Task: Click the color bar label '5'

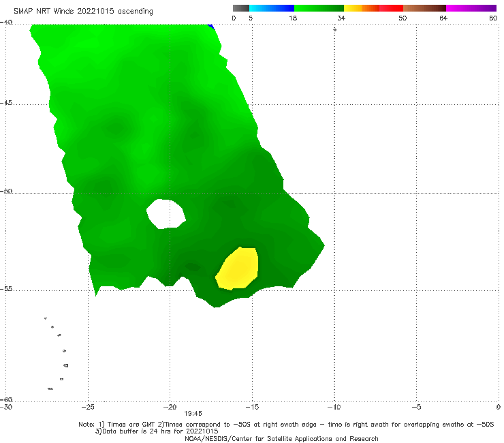Action: (x=251, y=18)
